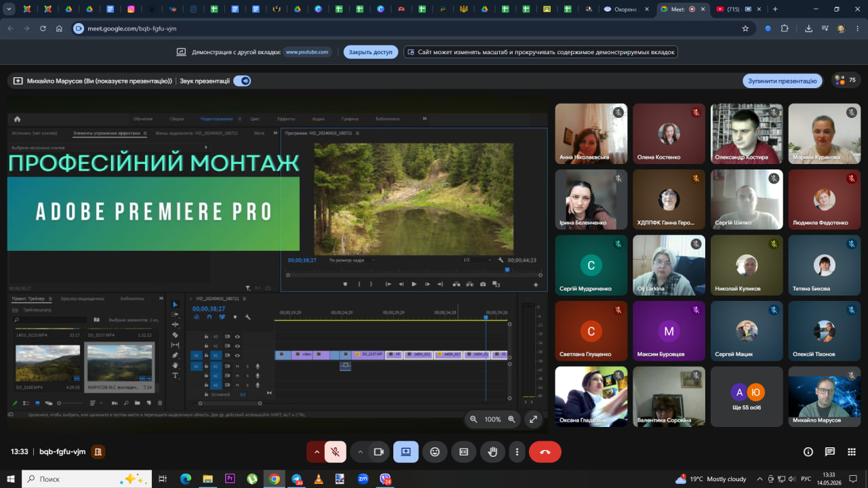Select Олександр Костира's video tile
Screen dimensions: 868x488
[x=747, y=134]
